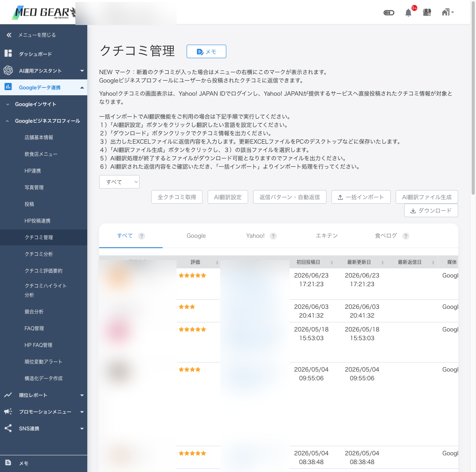Open HP投稿連携 in sidebar
476x472 pixels.
pos(37,221)
